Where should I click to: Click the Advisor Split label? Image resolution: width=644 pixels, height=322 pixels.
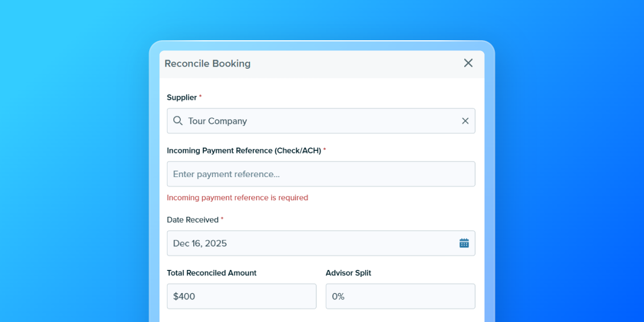(348, 273)
